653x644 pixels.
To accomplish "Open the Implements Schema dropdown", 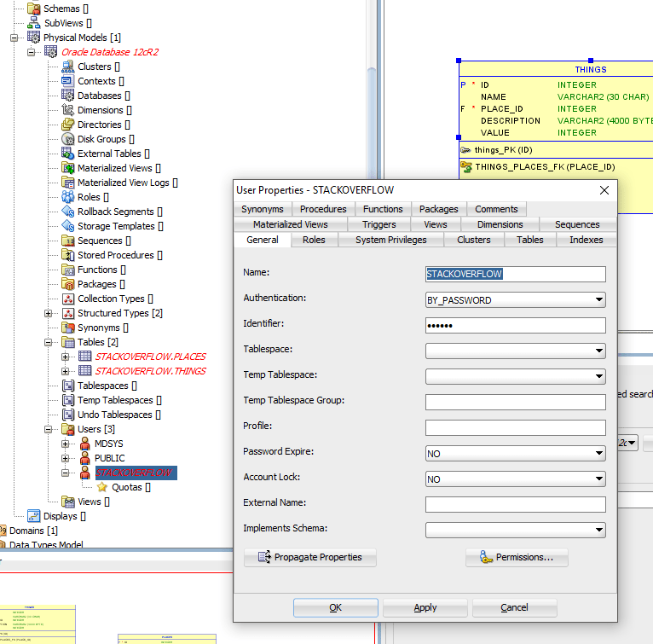I will [x=598, y=530].
